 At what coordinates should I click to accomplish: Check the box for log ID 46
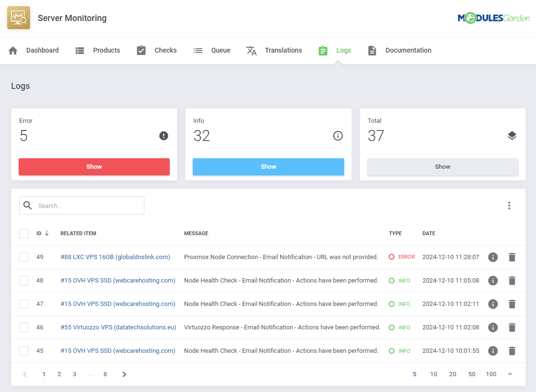[24, 327]
